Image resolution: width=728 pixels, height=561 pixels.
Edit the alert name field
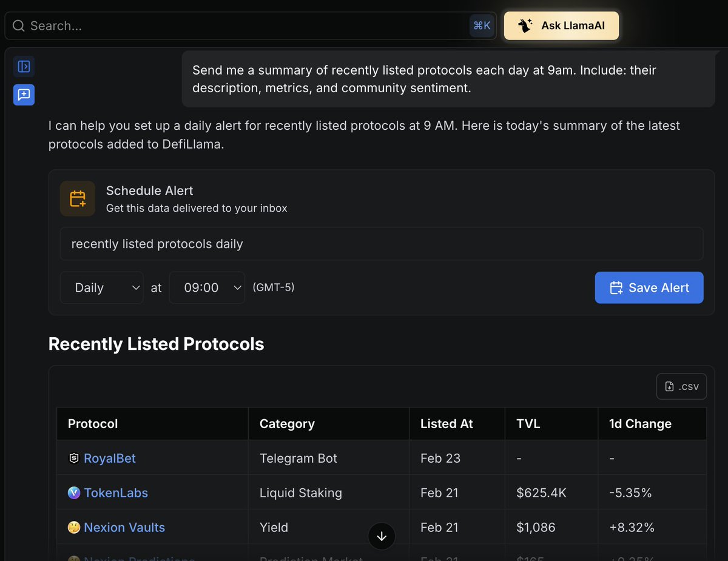pos(382,244)
